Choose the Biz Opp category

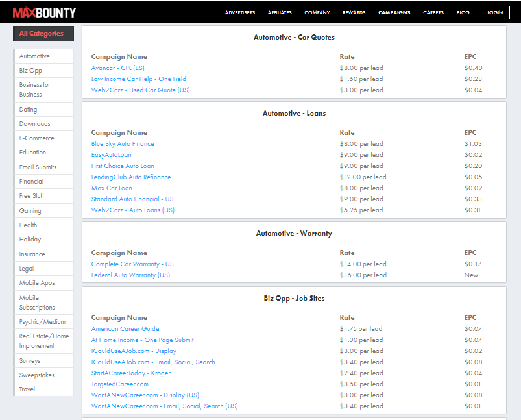pyautogui.click(x=44, y=71)
